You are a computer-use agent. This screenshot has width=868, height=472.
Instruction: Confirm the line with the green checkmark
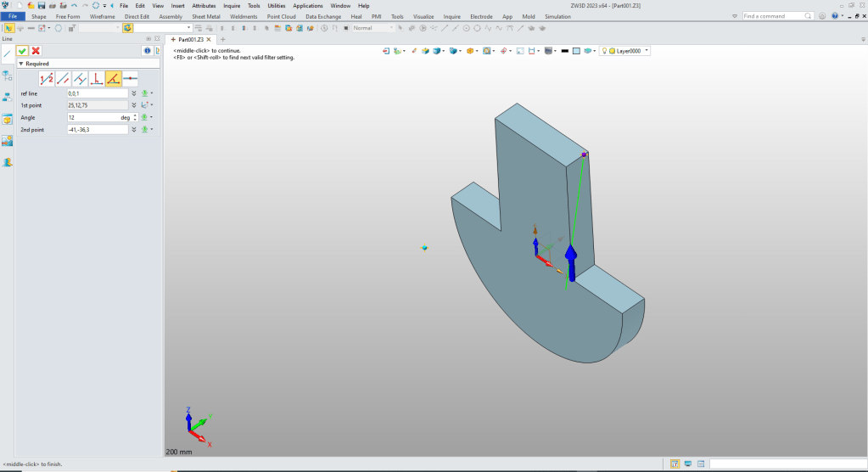tap(23, 51)
